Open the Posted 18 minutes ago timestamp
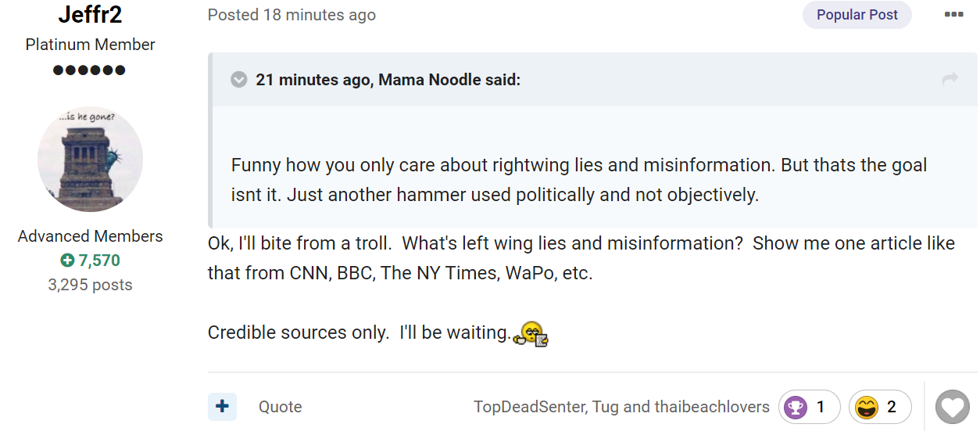The image size is (980, 435). click(x=291, y=15)
